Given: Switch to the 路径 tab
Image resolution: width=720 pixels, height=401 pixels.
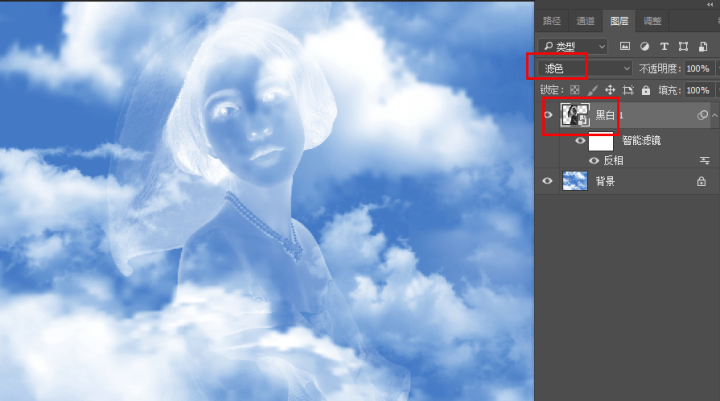Looking at the screenshot, I should [552, 20].
